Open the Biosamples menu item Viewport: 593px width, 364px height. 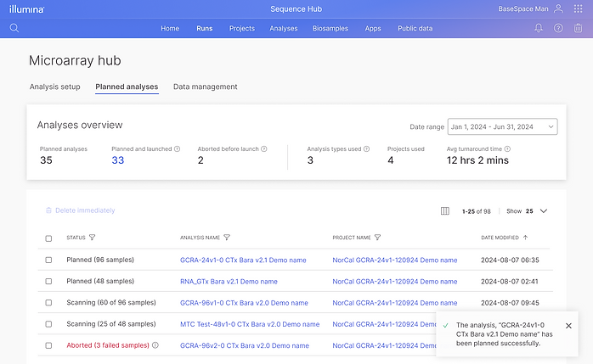[330, 28]
